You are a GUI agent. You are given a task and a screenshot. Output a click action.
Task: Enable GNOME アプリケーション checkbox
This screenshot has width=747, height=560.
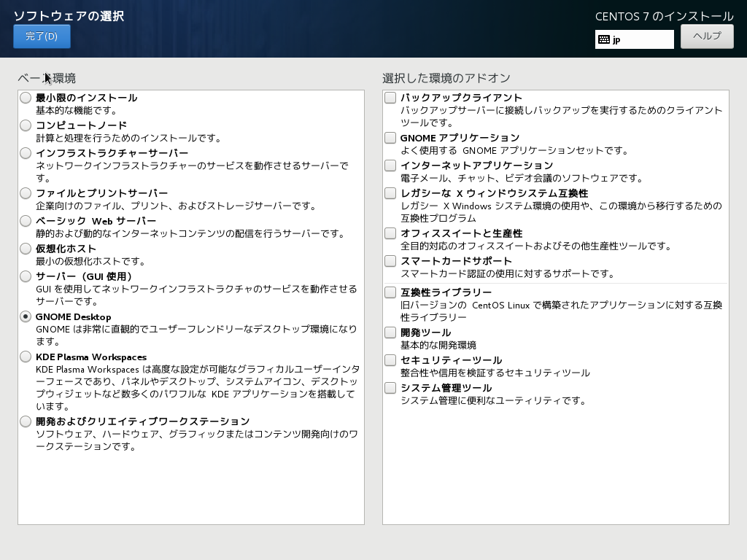click(390, 138)
